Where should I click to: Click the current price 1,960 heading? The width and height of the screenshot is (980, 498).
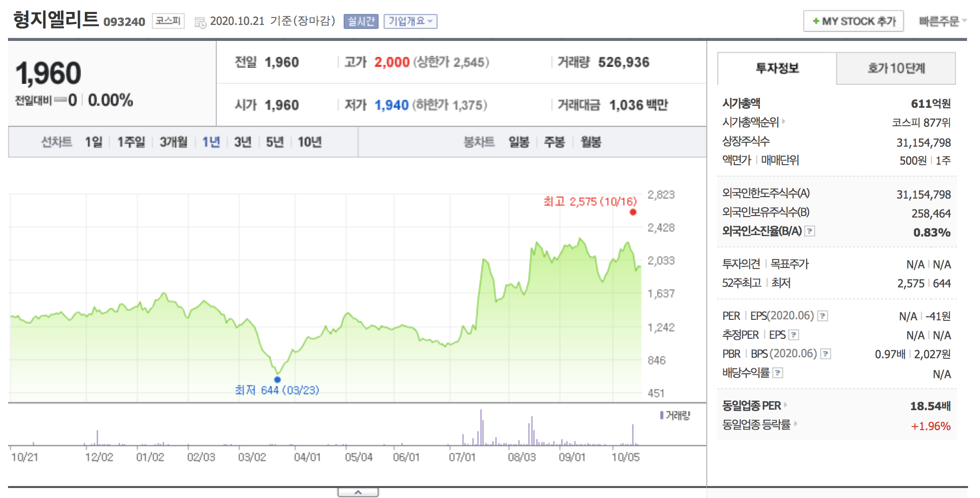[x=48, y=73]
